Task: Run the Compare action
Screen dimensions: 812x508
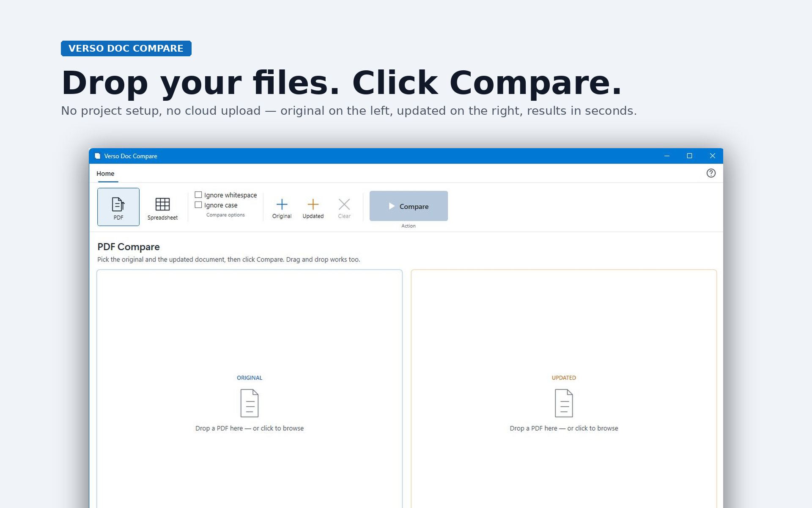Action: (409, 206)
